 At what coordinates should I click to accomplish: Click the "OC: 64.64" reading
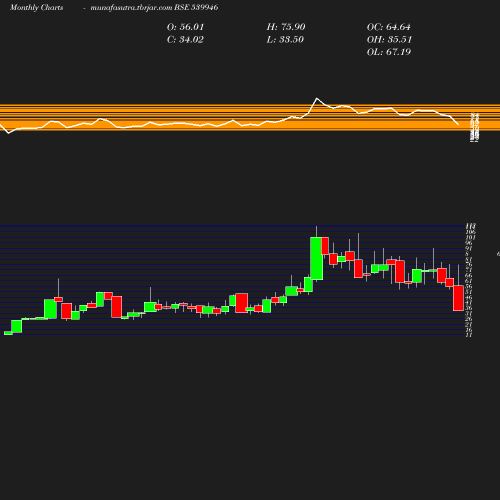click(x=389, y=27)
